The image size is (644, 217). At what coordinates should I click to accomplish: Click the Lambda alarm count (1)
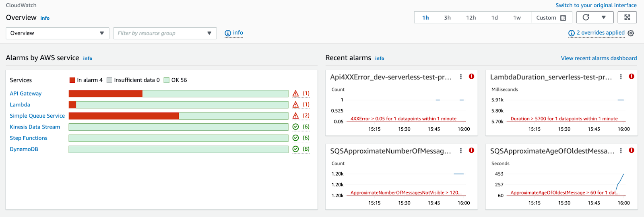click(x=306, y=104)
